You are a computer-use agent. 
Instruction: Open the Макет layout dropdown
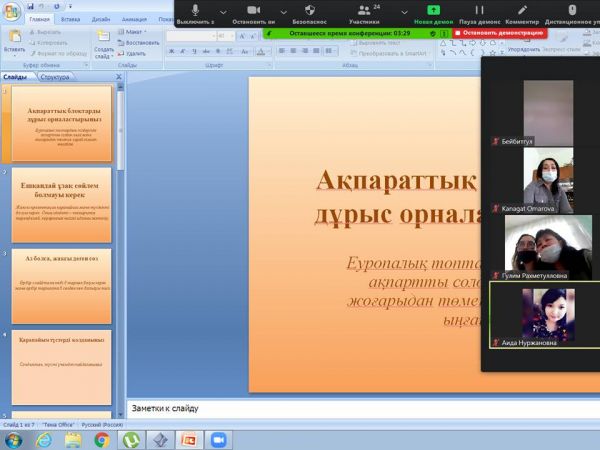[x=135, y=32]
